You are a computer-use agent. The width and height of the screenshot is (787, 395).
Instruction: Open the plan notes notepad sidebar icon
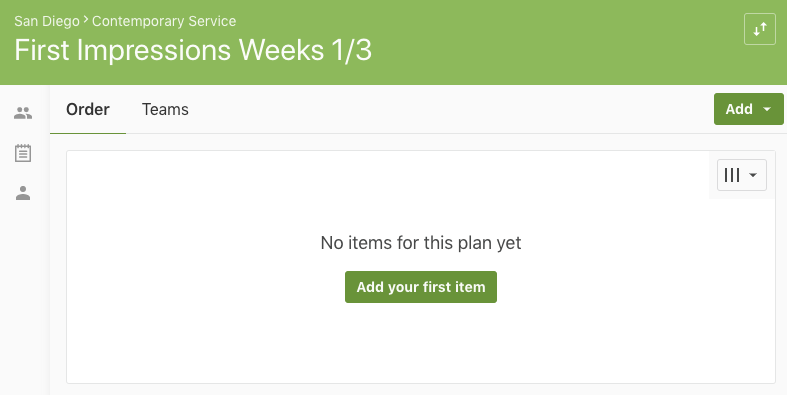(x=23, y=153)
